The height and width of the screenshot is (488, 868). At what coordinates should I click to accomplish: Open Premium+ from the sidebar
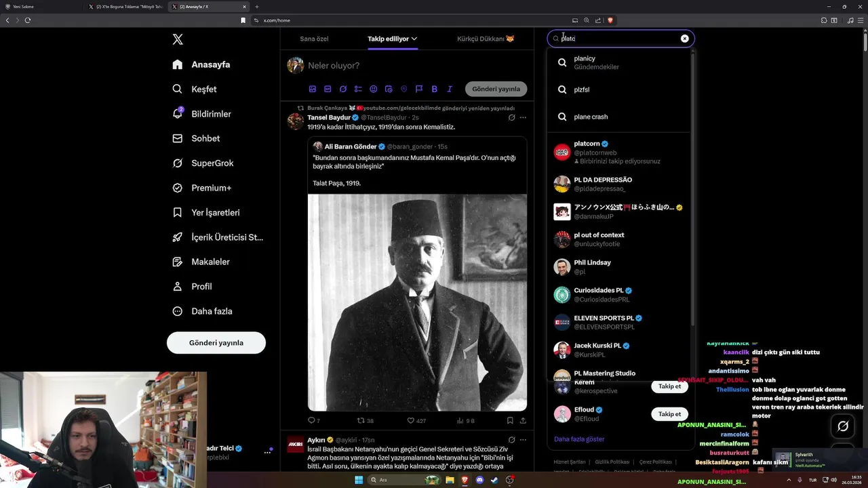tap(202, 188)
